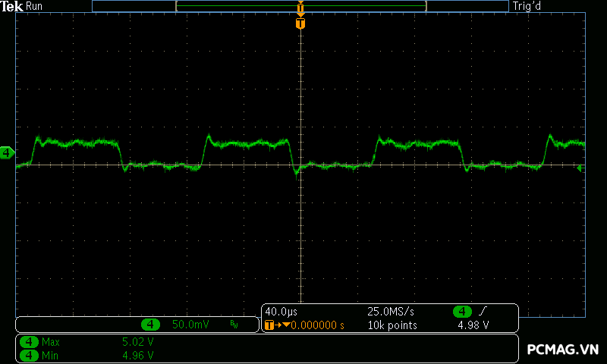Image resolution: width=607 pixels, height=364 pixels.
Task: Select the channel 4 badge beside 50.0mV
Action: 151,325
